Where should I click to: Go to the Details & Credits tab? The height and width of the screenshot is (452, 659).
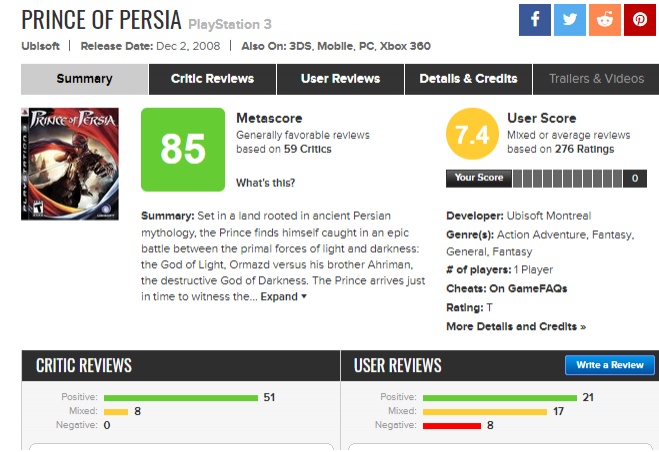point(468,79)
